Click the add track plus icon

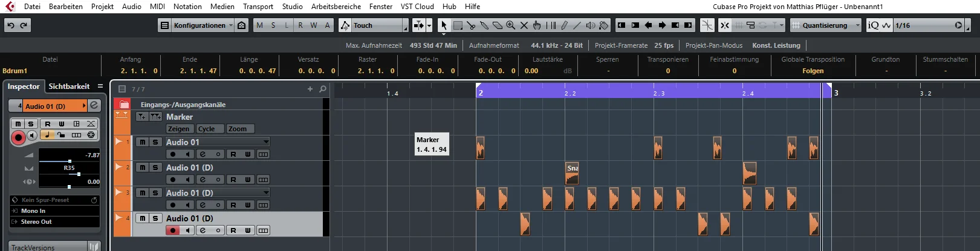click(x=310, y=89)
